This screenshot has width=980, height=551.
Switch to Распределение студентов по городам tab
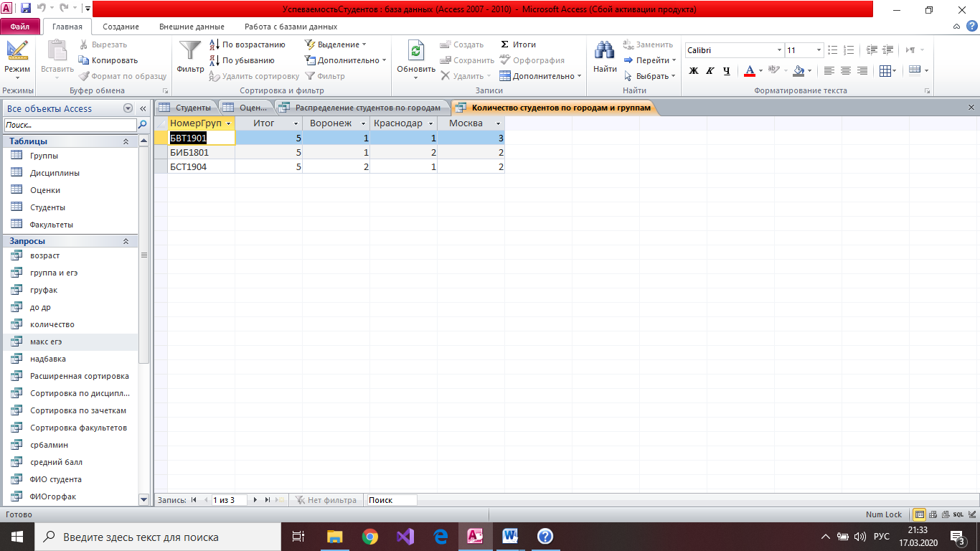pos(361,108)
